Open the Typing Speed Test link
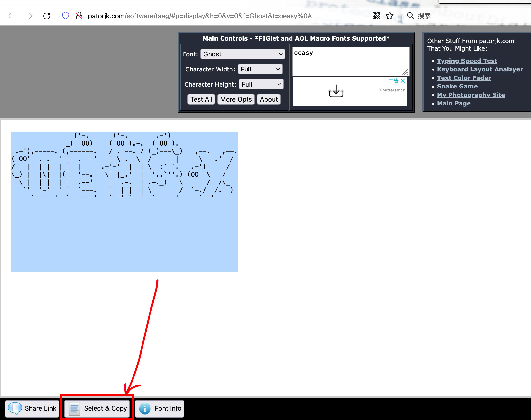The height and width of the screenshot is (420, 531). tap(467, 61)
